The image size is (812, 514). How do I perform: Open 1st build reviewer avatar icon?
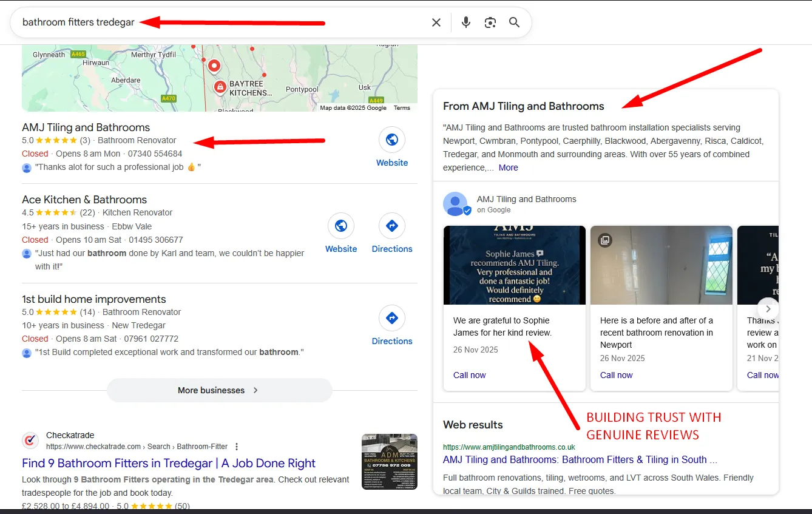(27, 353)
